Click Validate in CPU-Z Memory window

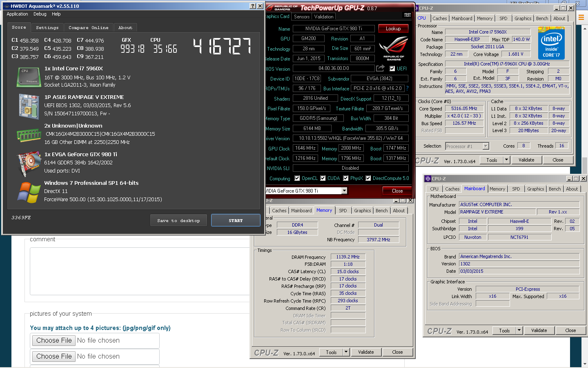point(366,352)
